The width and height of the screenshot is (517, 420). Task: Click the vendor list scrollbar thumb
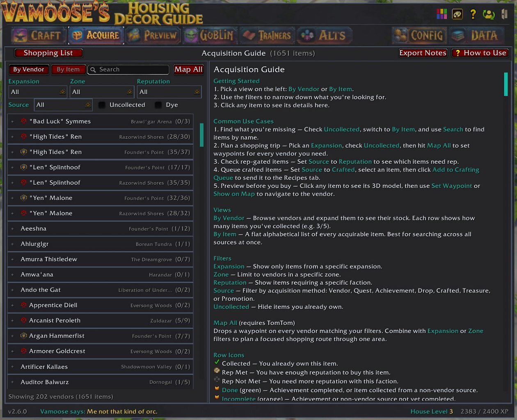201,135
